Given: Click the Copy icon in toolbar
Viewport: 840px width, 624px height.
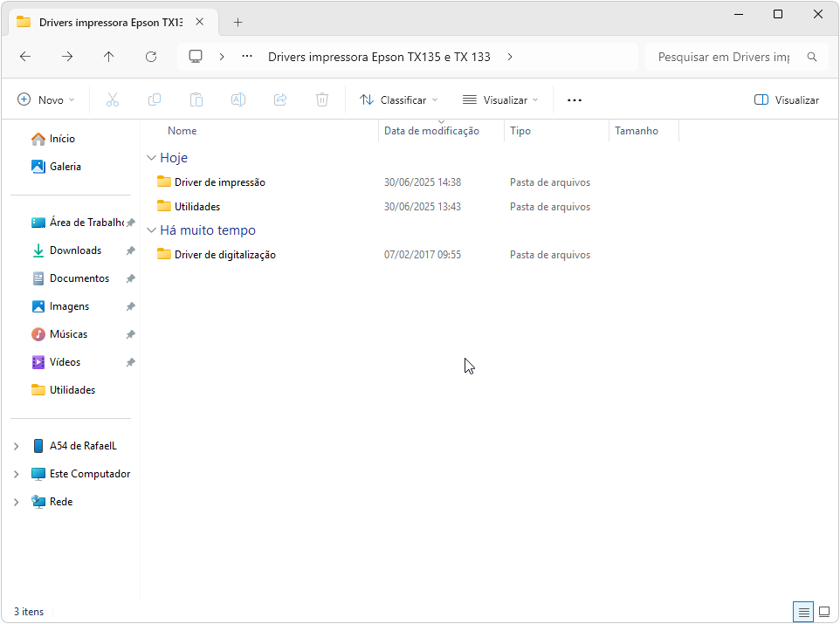Looking at the screenshot, I should tap(155, 99).
